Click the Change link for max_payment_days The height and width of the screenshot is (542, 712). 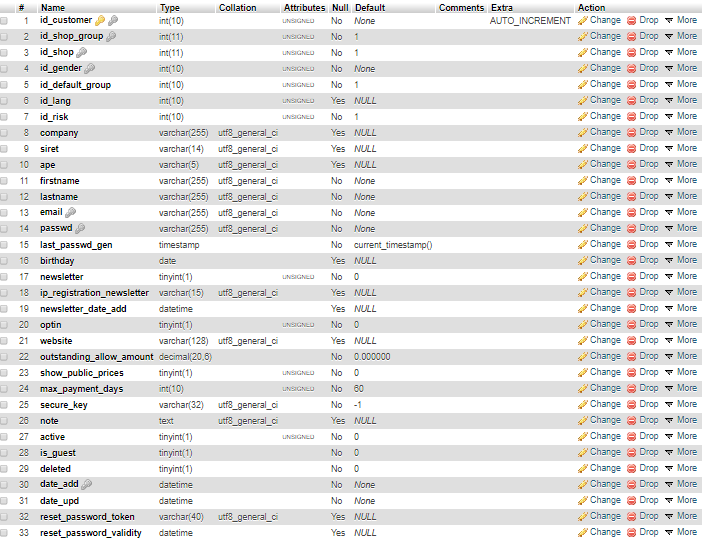[605, 388]
